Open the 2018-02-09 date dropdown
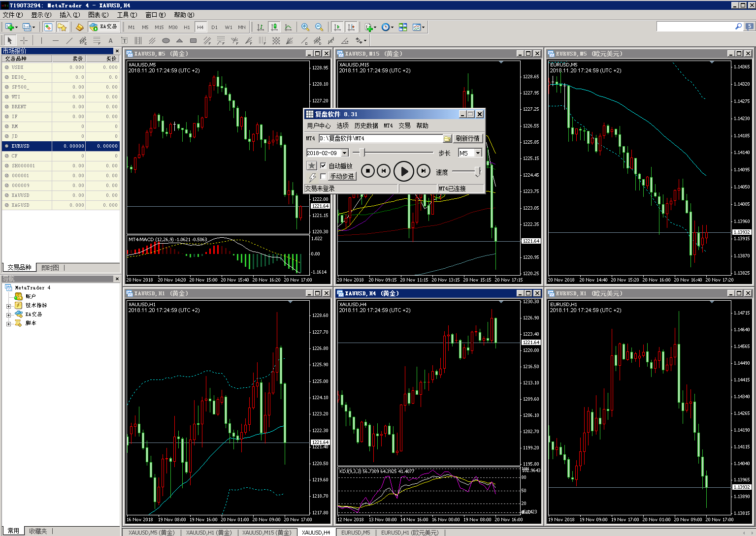 345,153
